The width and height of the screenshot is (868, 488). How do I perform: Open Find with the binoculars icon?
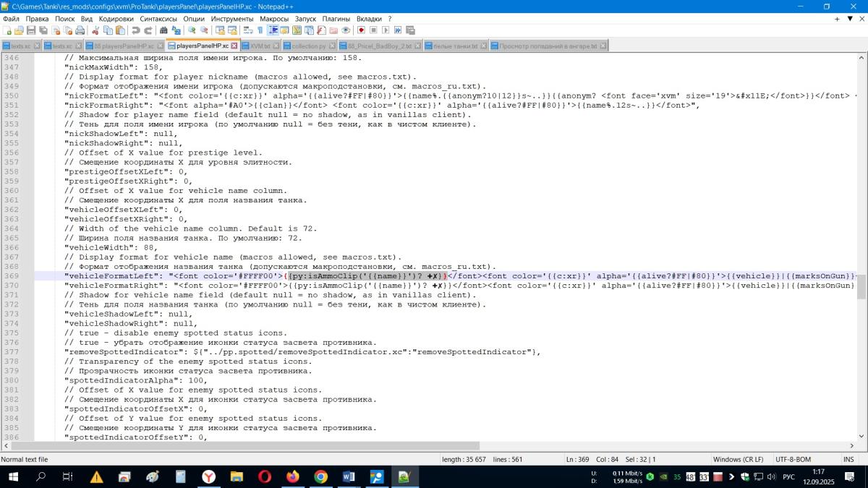pos(163,30)
